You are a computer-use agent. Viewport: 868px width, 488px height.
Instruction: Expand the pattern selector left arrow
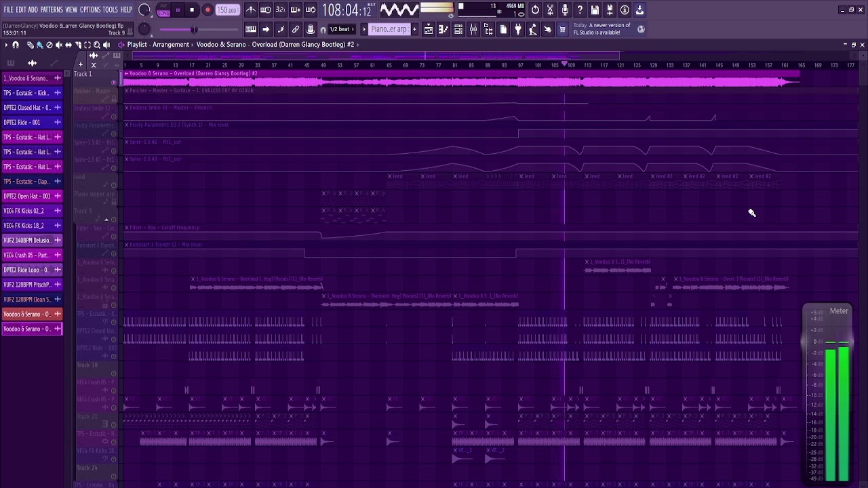[x=363, y=29]
